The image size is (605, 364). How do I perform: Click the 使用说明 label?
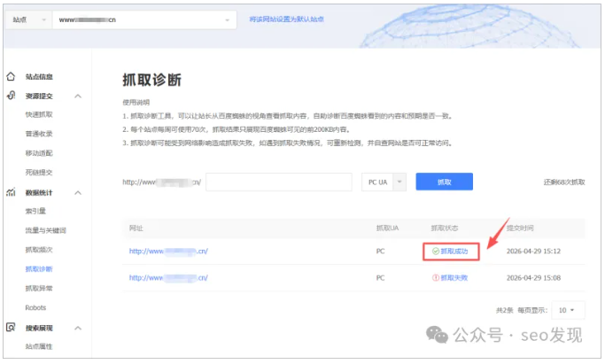pyautogui.click(x=136, y=102)
